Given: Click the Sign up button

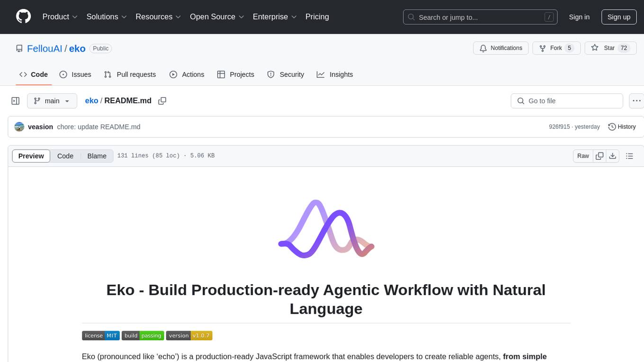Looking at the screenshot, I should coord(619,17).
